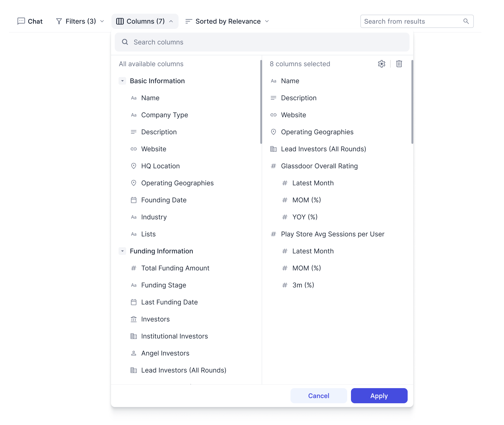Select Description in available columns list
Screen dimensions: 504x425
pyautogui.click(x=159, y=132)
